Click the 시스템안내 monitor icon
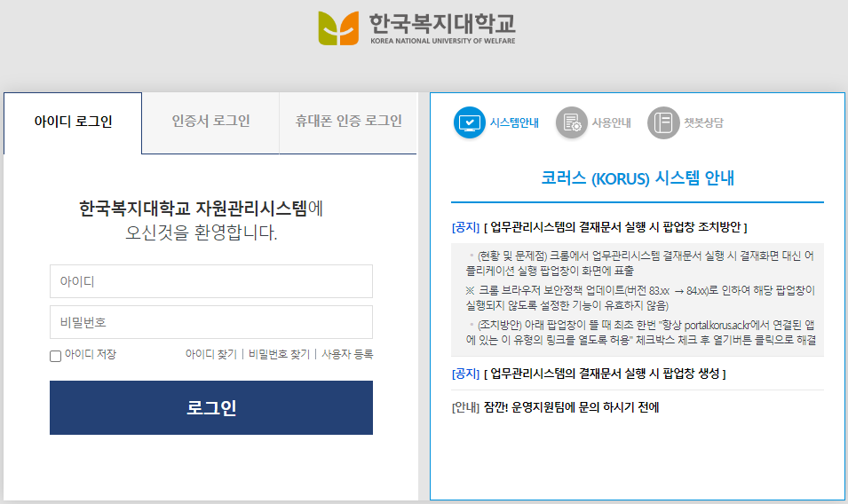The width and height of the screenshot is (848, 504). 469,122
